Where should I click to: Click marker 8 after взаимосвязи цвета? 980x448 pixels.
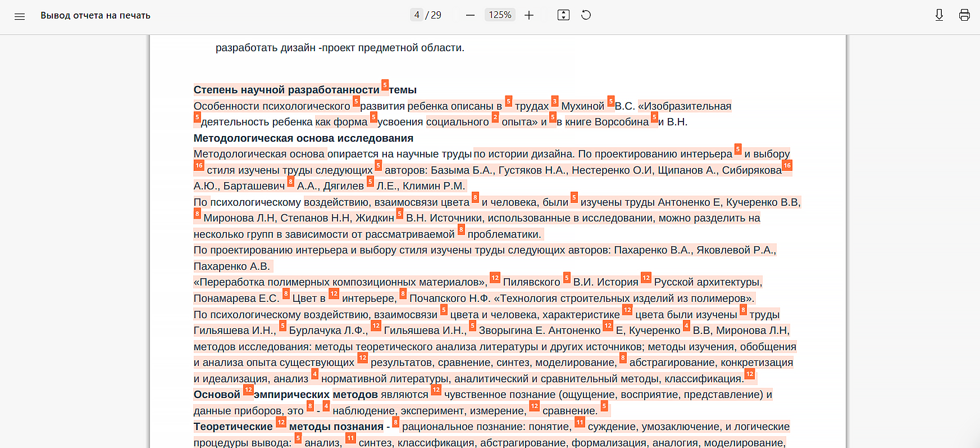[x=475, y=197]
